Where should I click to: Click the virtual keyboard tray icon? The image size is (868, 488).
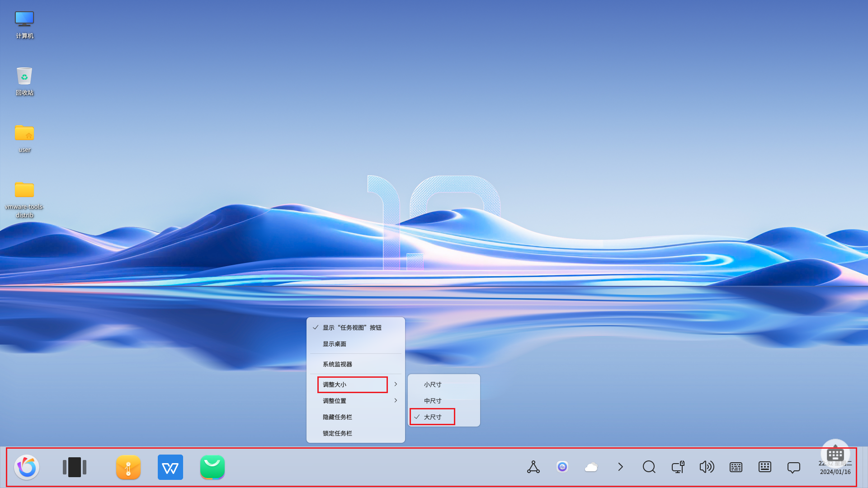click(765, 467)
